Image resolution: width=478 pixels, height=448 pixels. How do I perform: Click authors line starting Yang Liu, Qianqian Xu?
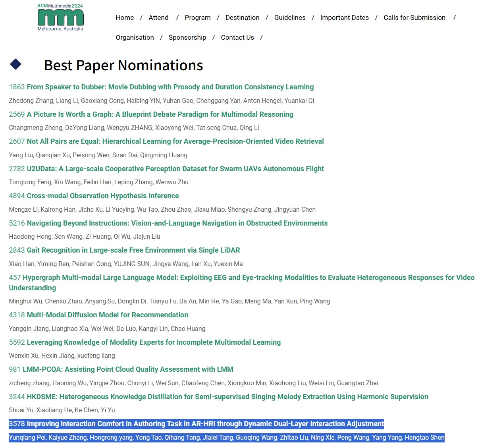98,155
